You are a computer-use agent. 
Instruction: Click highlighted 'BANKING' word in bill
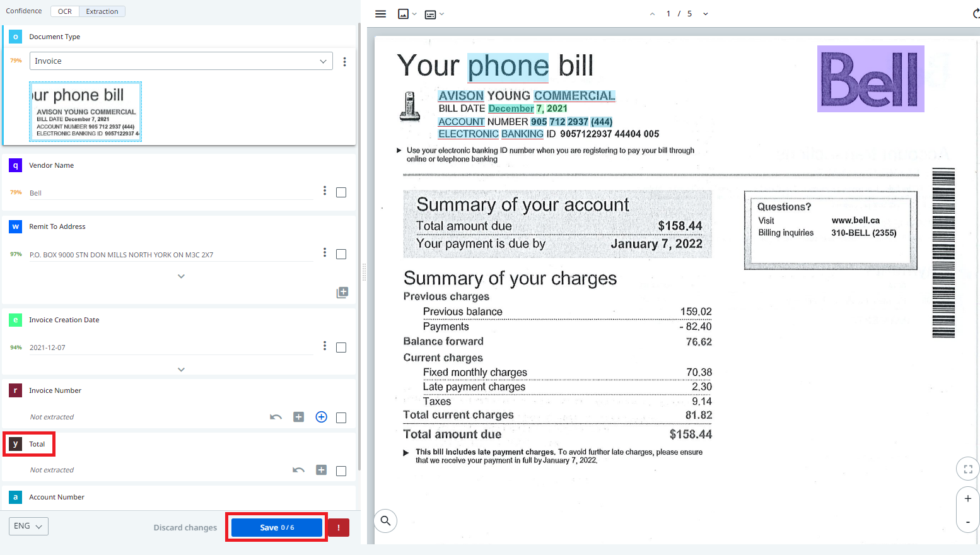click(522, 134)
